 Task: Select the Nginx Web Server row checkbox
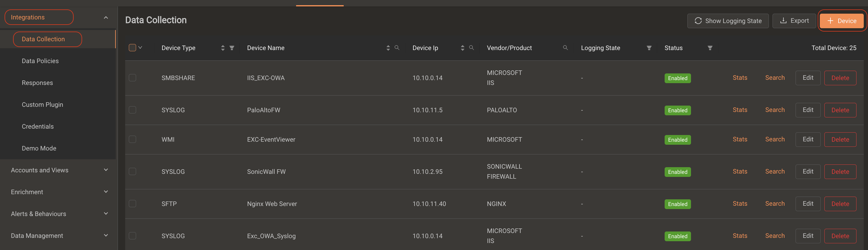[132, 204]
